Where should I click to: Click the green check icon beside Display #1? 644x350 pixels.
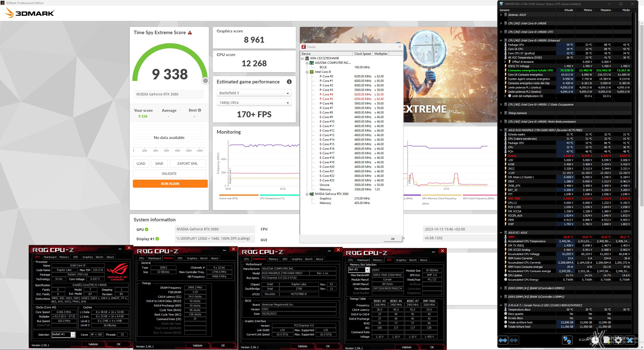tap(157, 239)
